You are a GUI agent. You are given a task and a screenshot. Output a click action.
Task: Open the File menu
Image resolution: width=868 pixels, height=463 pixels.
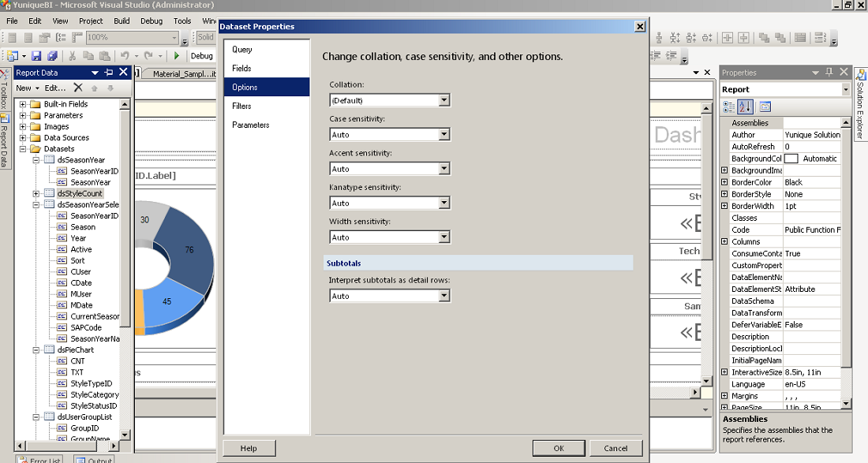[12, 21]
